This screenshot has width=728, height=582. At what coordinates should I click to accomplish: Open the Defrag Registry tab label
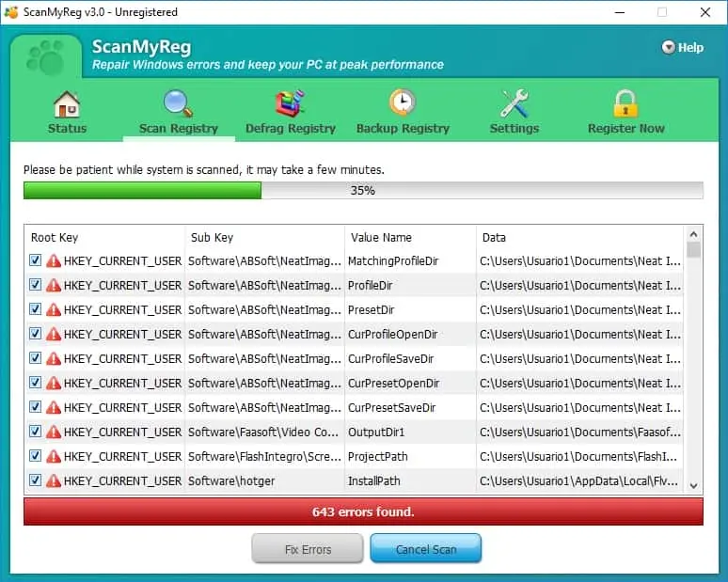pyautogui.click(x=291, y=128)
